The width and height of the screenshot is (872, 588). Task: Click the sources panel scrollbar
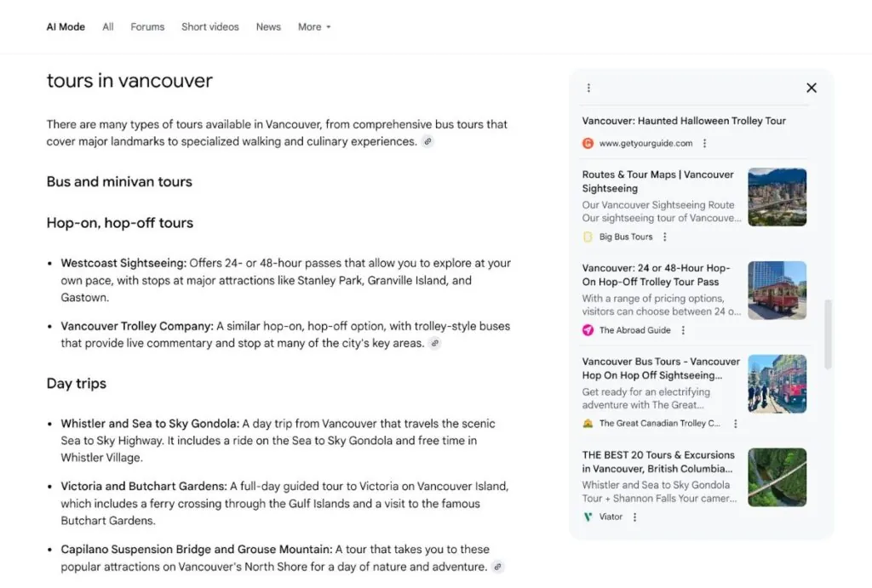pos(828,334)
